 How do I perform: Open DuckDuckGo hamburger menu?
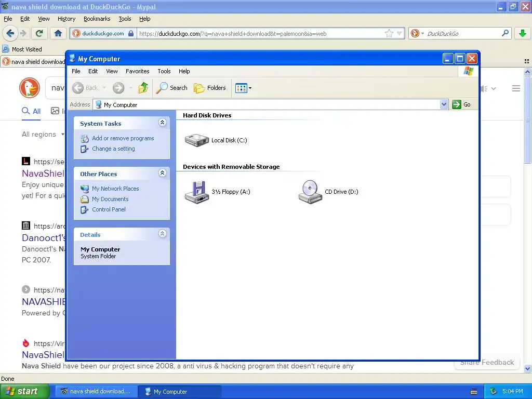pos(516,88)
